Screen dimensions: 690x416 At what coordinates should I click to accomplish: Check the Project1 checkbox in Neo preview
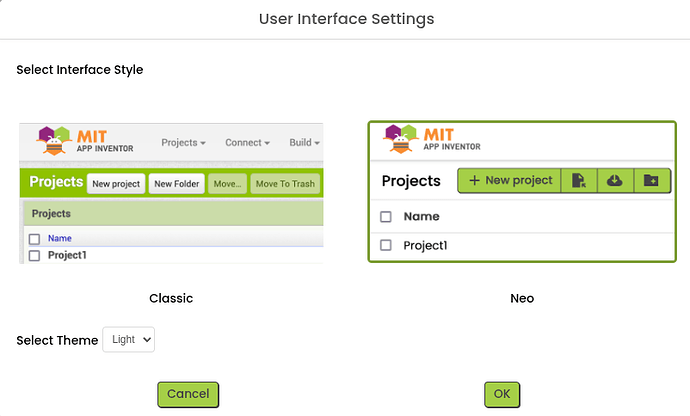[386, 245]
